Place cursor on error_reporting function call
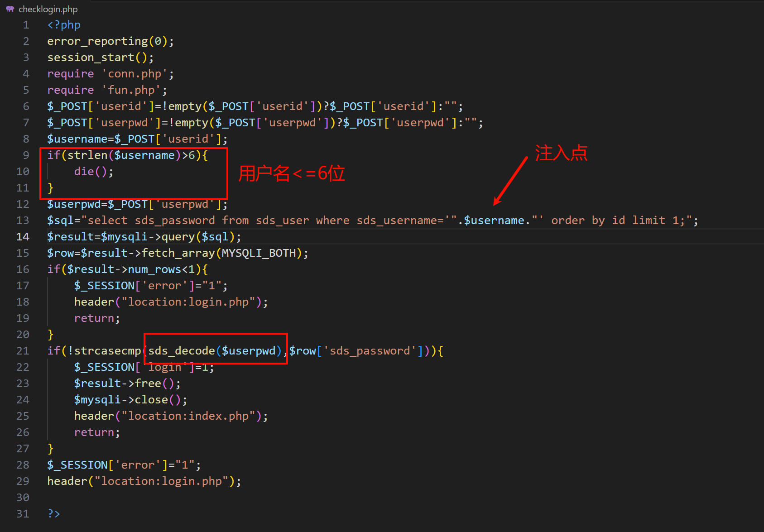The image size is (764, 532). coord(97,41)
